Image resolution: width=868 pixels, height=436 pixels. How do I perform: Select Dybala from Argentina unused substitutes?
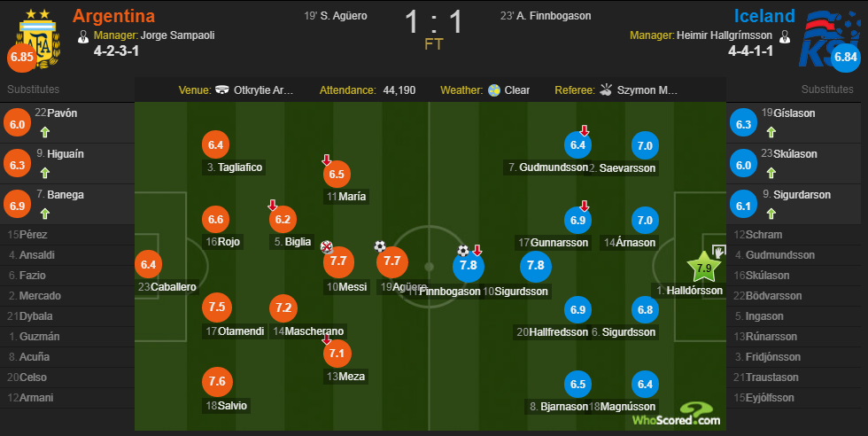tap(30, 316)
